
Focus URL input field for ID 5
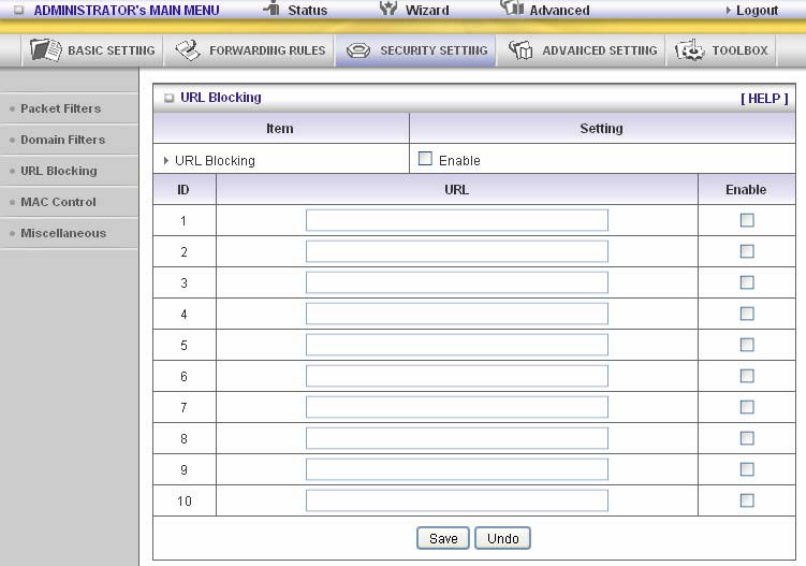click(457, 344)
